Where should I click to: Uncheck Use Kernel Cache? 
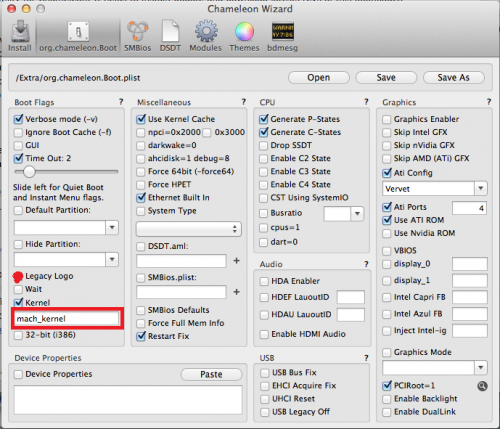[141, 119]
